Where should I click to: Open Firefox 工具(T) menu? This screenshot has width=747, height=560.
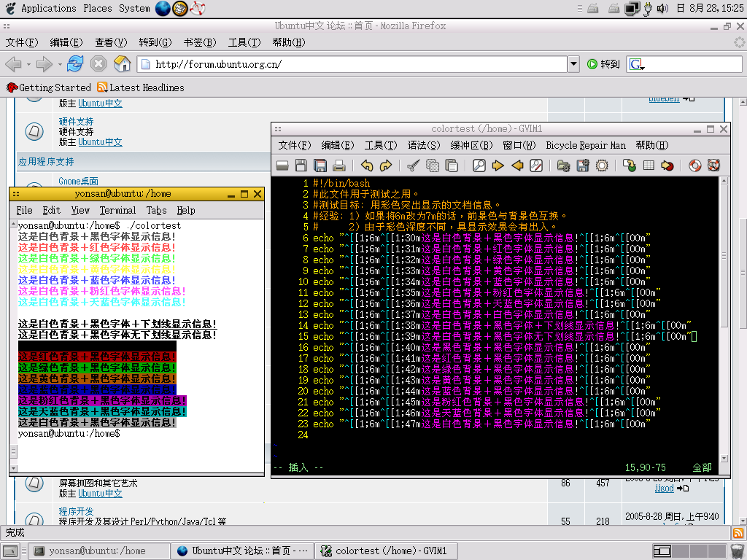244,42
